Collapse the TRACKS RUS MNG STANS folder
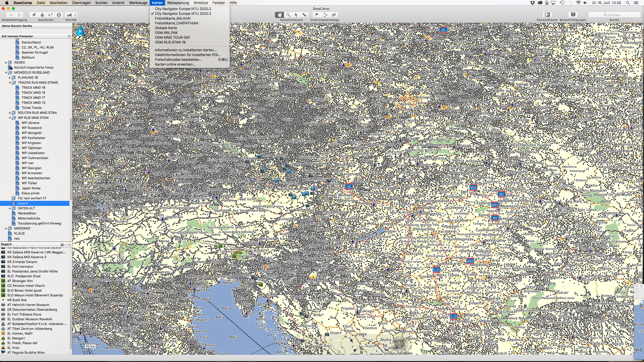The width and height of the screenshot is (644, 362). (10, 82)
